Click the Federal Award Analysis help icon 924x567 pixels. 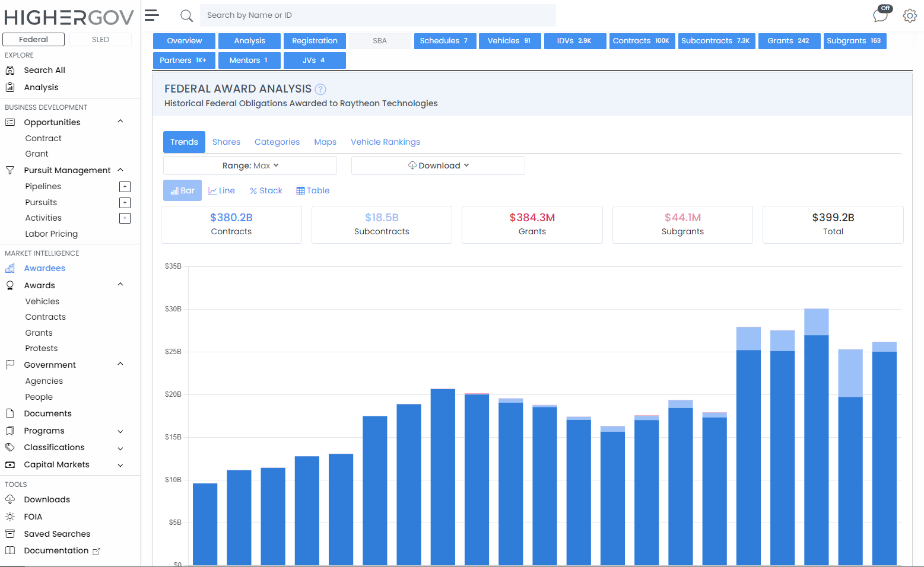[x=320, y=90]
